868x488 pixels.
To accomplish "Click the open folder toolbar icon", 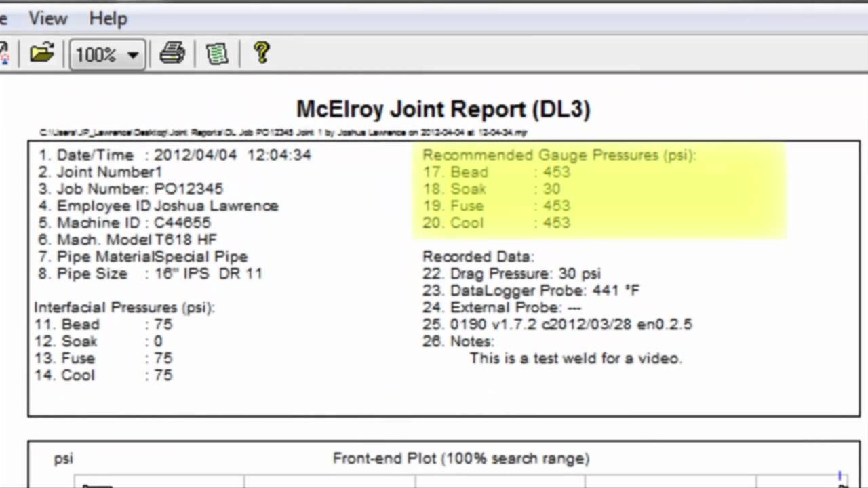I will [x=41, y=54].
